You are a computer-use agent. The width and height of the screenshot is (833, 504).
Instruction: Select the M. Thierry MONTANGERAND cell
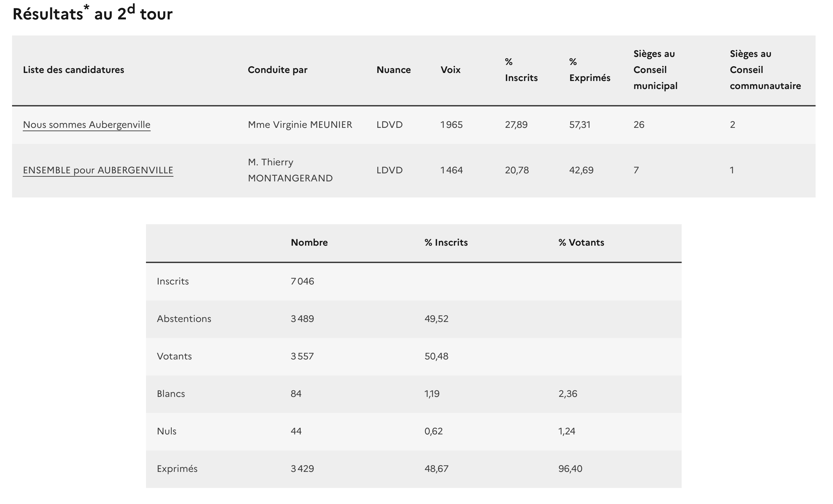pyautogui.click(x=290, y=170)
